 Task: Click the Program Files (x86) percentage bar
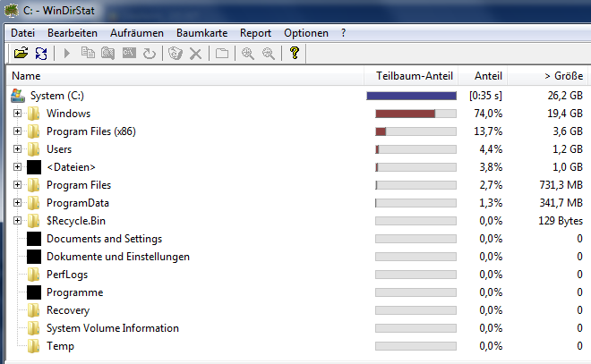[415, 131]
